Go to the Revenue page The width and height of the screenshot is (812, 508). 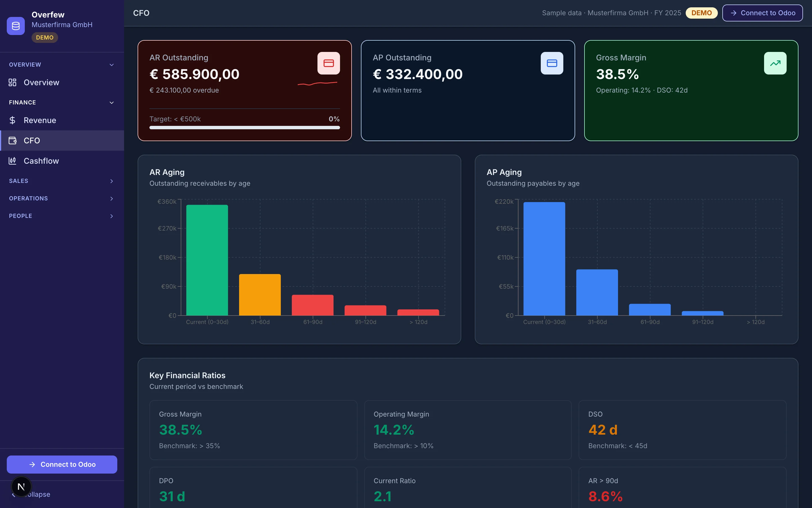[x=62, y=120]
